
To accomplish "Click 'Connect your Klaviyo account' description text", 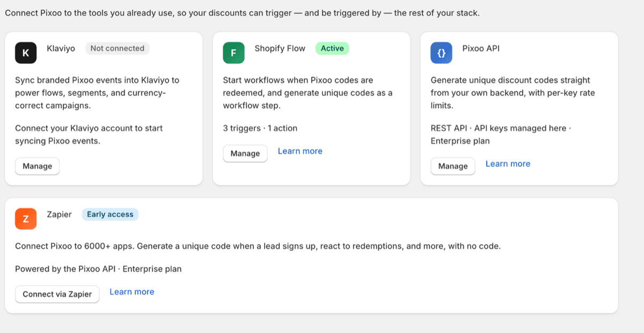I will pos(90,135).
